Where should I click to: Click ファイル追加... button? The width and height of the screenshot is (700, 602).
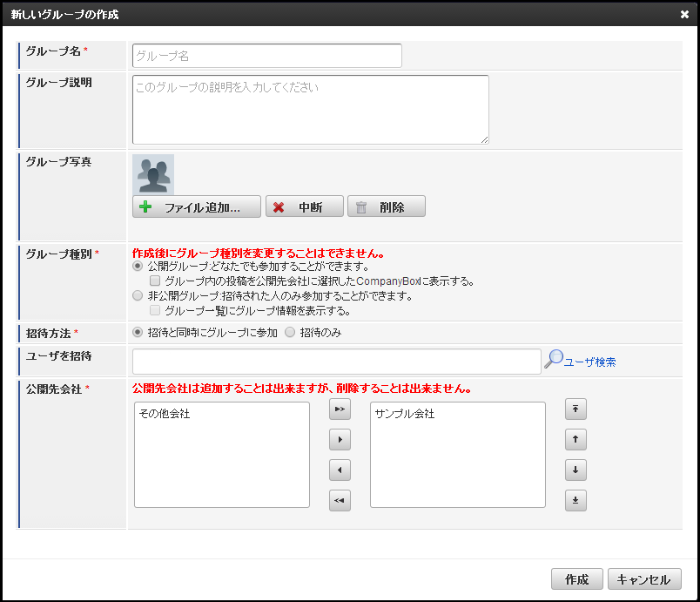tap(197, 206)
